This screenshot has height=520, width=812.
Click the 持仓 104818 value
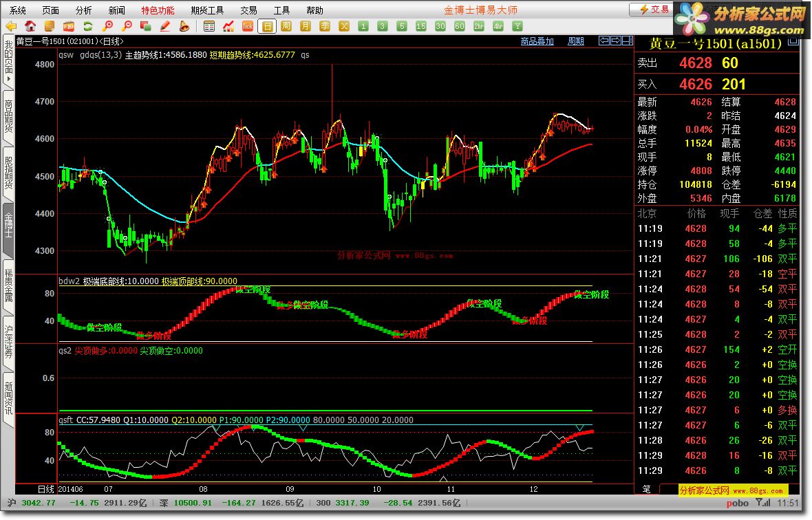click(x=696, y=185)
